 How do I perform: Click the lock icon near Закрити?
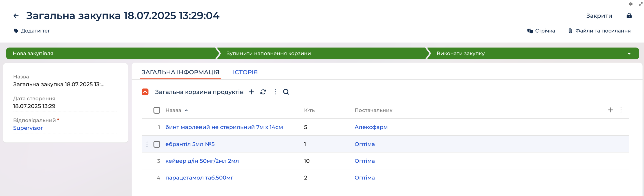629,16
